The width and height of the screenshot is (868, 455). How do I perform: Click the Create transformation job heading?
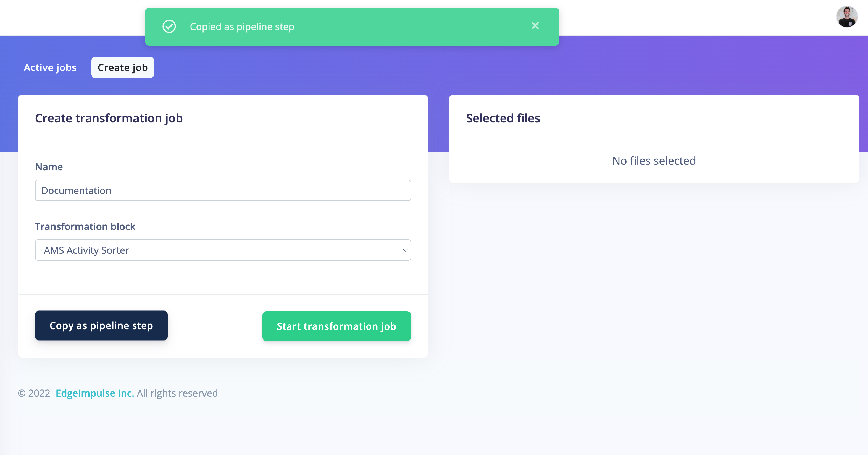(x=109, y=118)
